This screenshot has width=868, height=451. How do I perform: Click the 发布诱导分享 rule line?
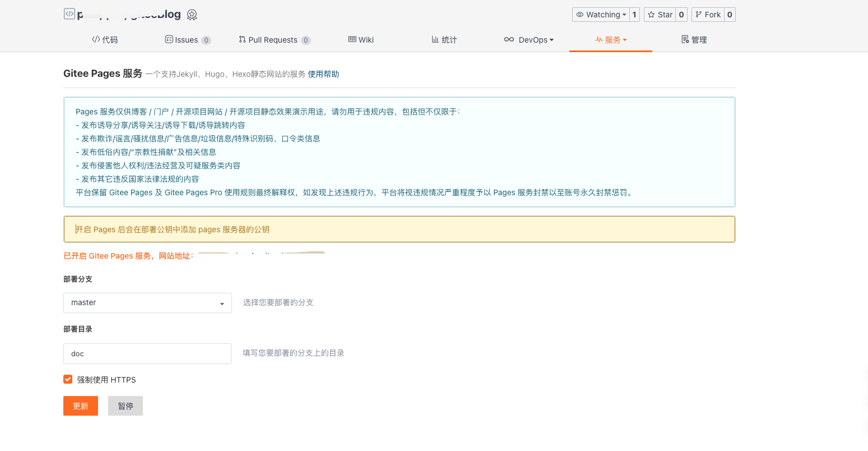tap(160, 125)
